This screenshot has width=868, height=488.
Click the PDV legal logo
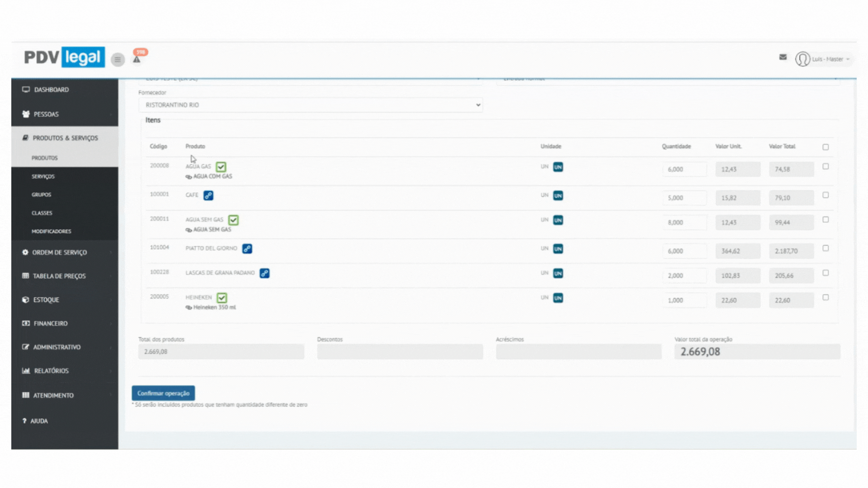(x=64, y=57)
